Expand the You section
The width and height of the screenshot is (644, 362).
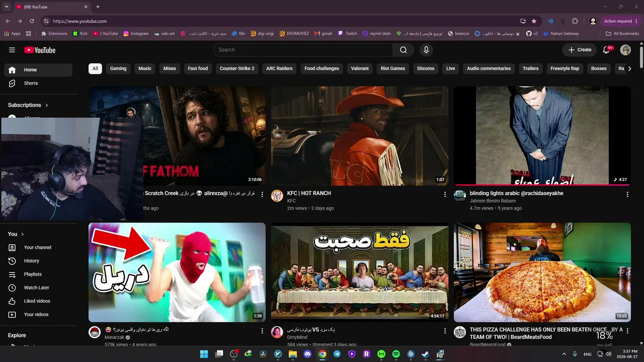point(16,234)
